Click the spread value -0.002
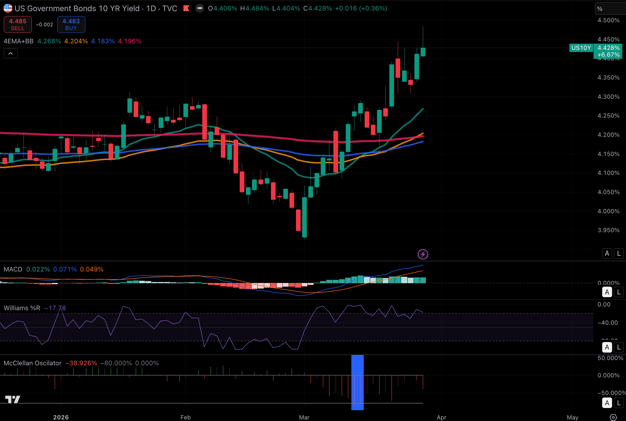626x421 pixels. click(x=44, y=24)
